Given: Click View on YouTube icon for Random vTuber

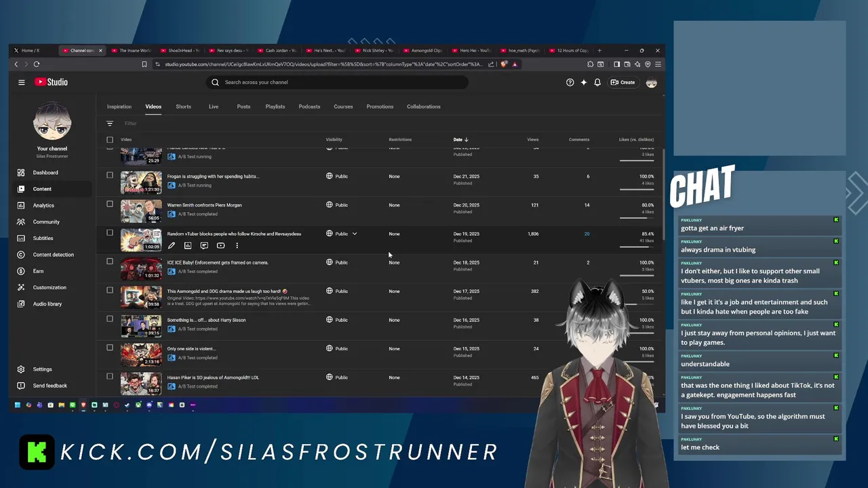Looking at the screenshot, I should click(x=220, y=245).
